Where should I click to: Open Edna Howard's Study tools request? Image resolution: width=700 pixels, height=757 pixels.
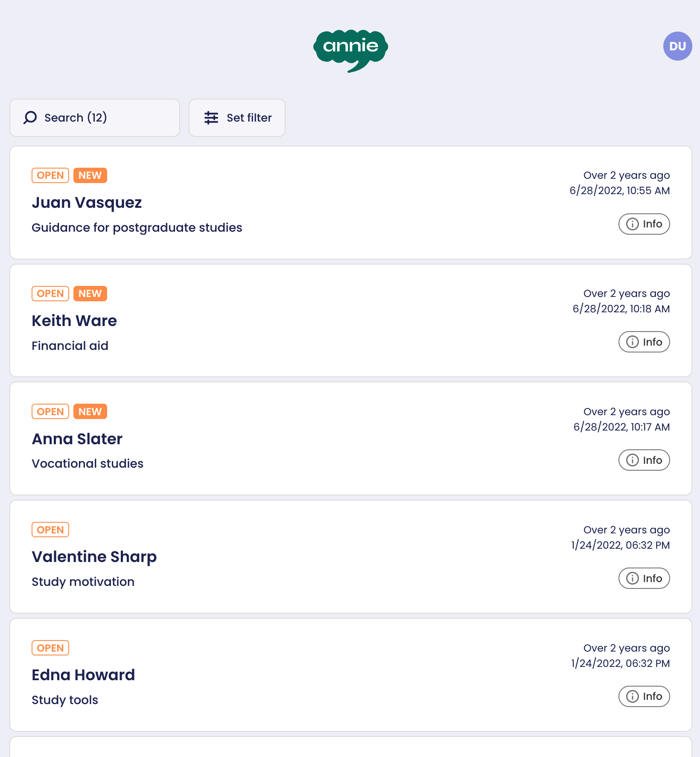point(299,675)
